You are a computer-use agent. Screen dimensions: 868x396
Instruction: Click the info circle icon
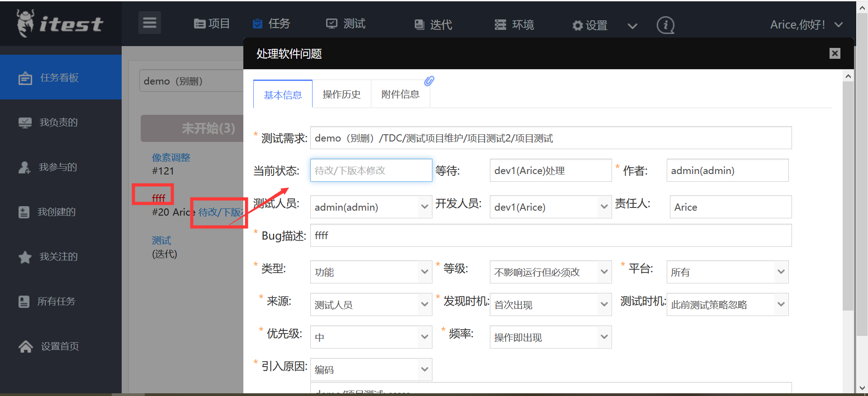pyautogui.click(x=665, y=25)
